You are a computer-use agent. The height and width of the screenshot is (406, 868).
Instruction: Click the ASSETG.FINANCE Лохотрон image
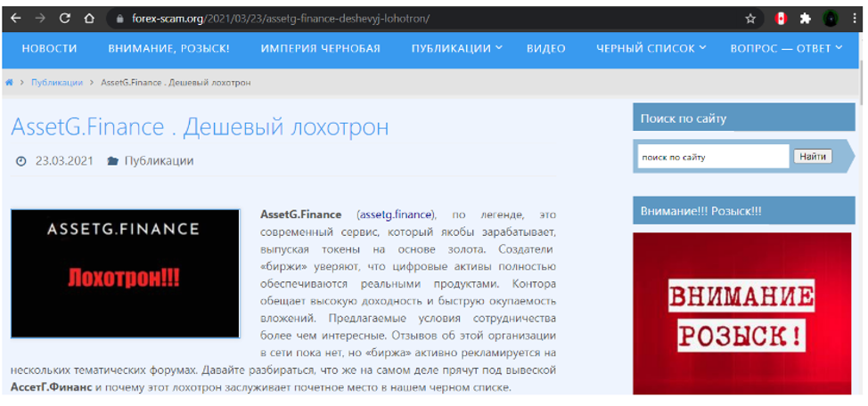coord(125,273)
